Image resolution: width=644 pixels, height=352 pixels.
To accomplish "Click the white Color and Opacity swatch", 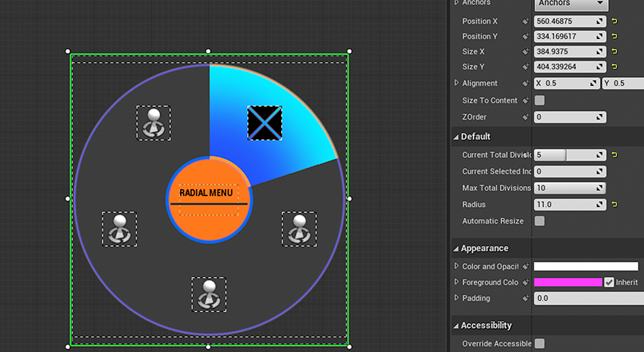I will (x=586, y=266).
